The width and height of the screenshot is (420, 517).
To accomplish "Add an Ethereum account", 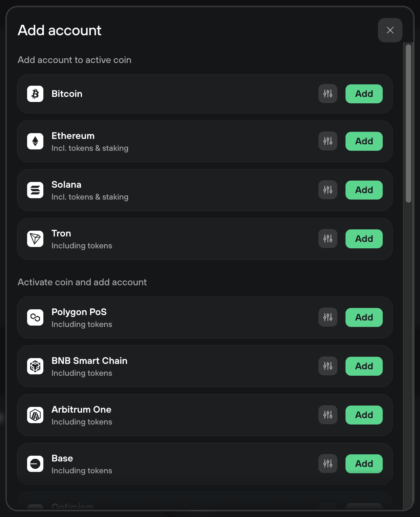I will pyautogui.click(x=364, y=141).
